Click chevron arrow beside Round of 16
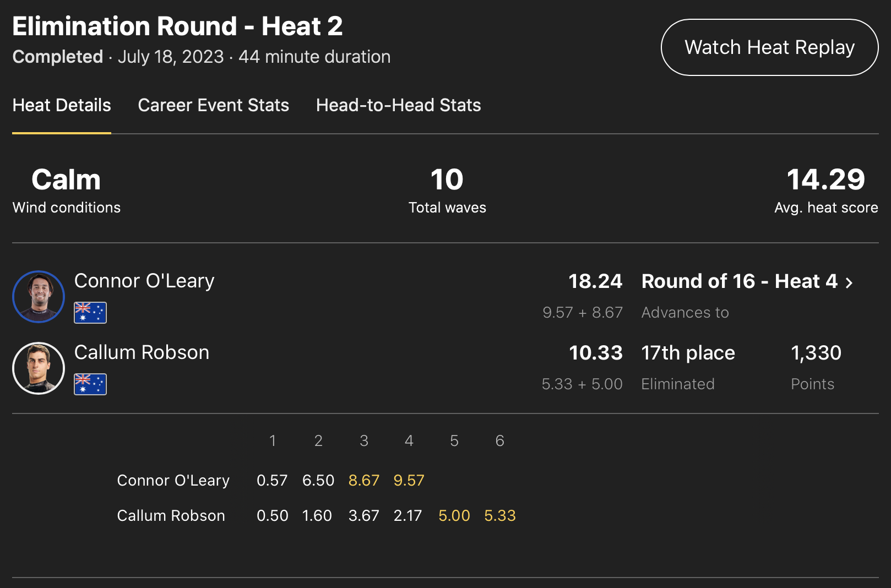 [x=849, y=282]
